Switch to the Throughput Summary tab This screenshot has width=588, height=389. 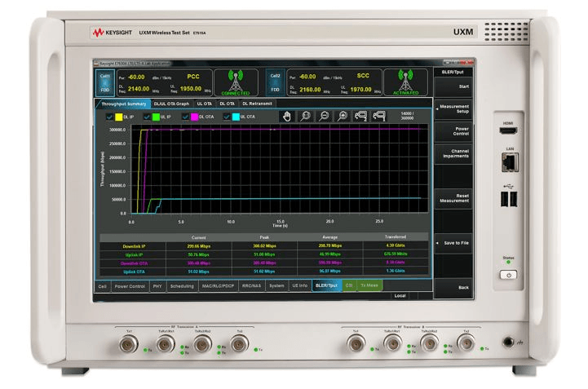(x=123, y=104)
